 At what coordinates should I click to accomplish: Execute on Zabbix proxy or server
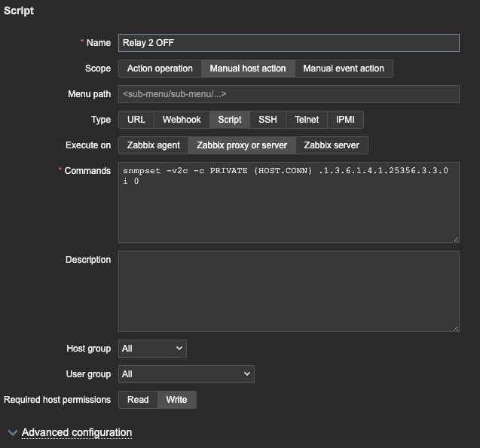coord(242,145)
